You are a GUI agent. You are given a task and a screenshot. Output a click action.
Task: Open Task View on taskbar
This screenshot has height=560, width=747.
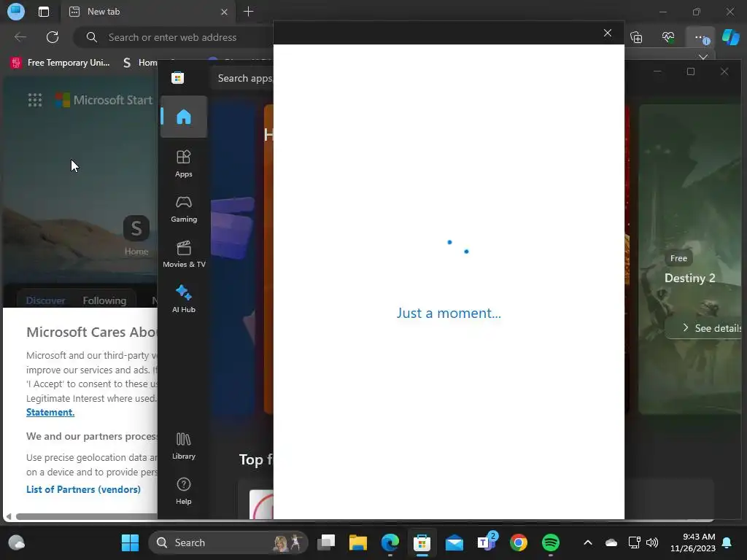click(326, 542)
